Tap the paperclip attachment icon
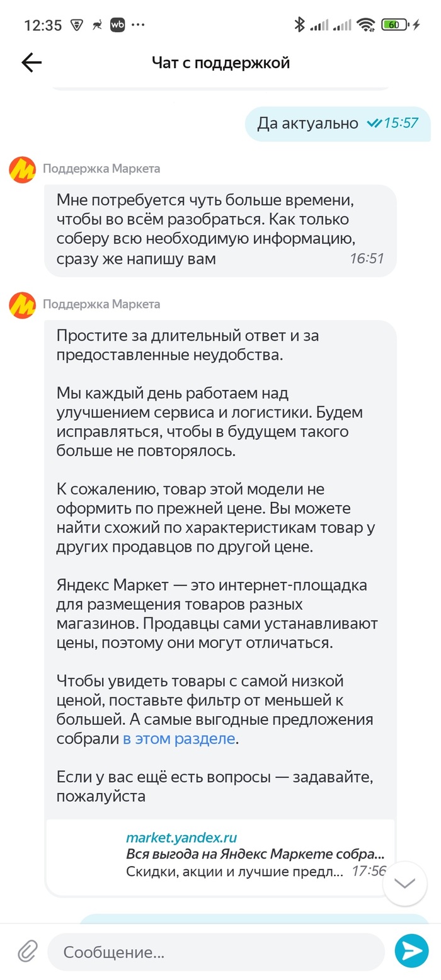 pos(27,951)
